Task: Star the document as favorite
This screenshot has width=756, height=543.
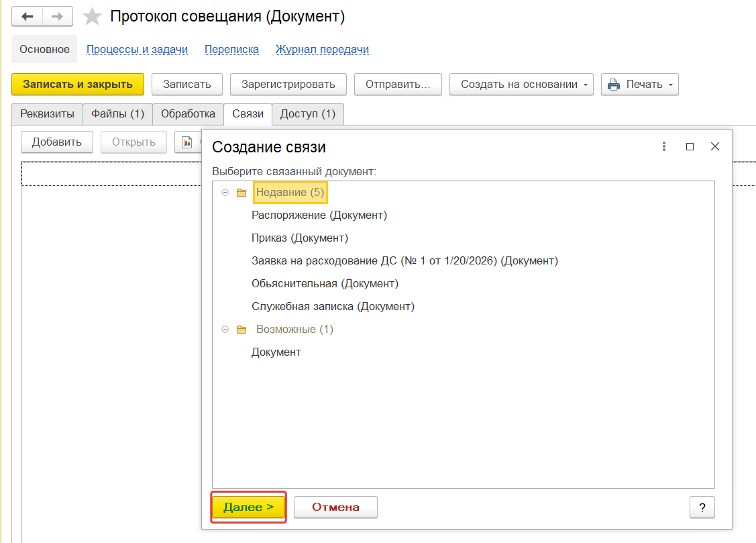Action: (92, 17)
